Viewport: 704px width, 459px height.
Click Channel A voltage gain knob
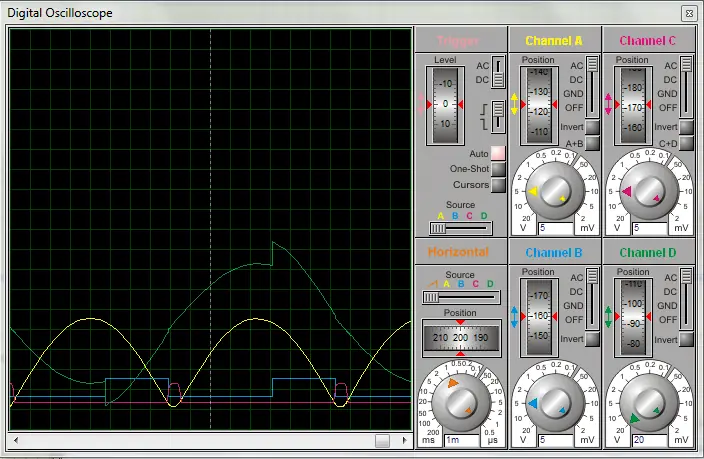click(555, 191)
